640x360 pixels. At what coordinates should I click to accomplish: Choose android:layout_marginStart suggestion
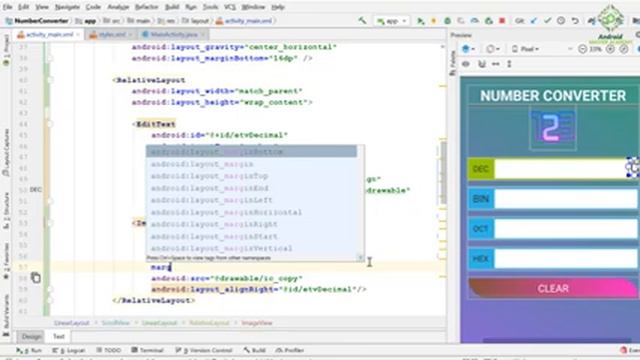point(251,236)
